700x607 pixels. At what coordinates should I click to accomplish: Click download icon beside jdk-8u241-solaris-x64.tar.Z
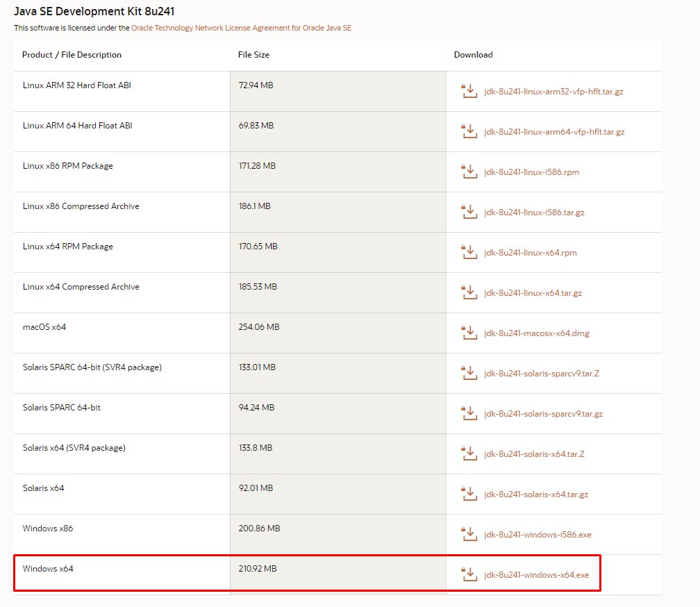[x=469, y=454]
